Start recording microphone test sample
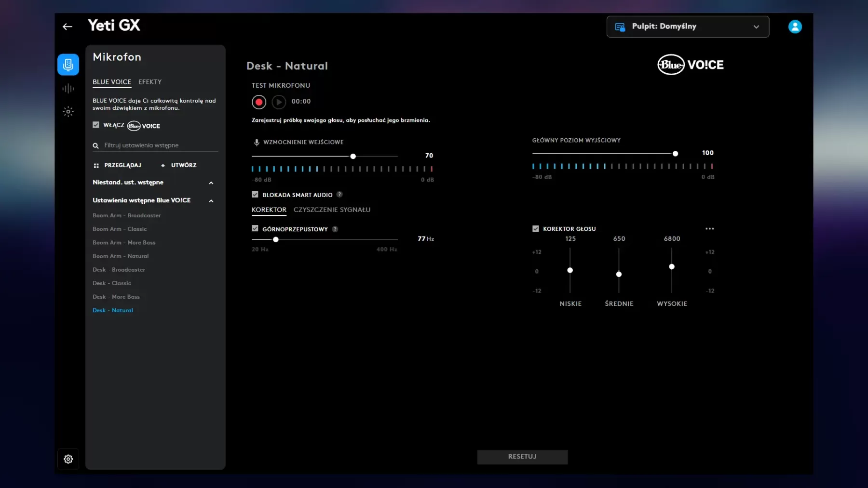 [259, 102]
